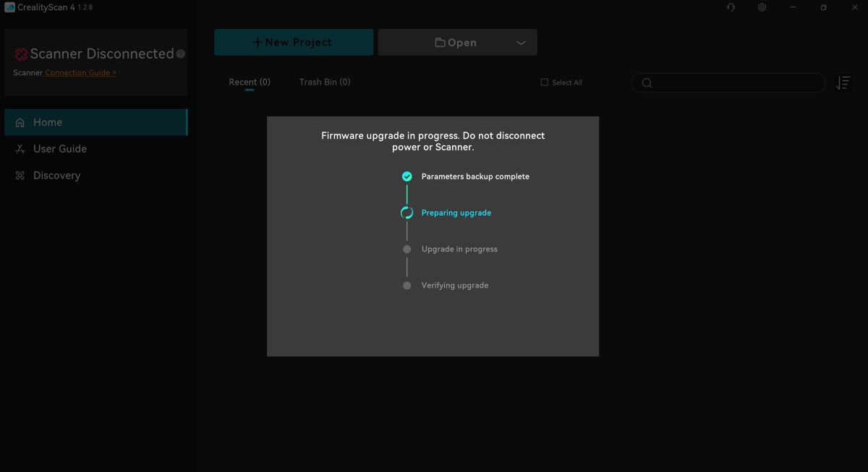
Task: Open the Discovery sidebar item
Action: tap(56, 176)
